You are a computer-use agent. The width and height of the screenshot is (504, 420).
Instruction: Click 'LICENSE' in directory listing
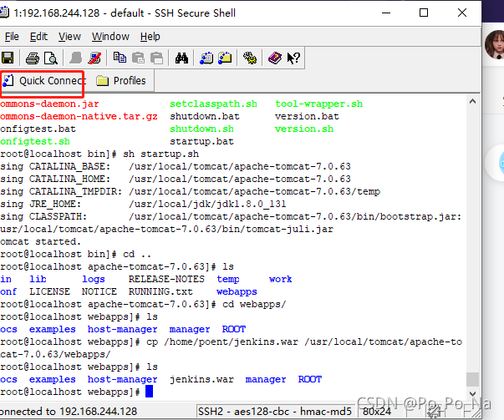click(50, 292)
